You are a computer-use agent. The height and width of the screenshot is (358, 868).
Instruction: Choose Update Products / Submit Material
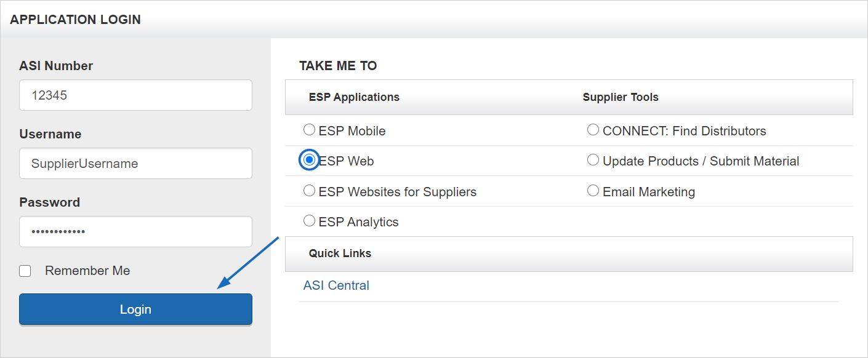click(x=593, y=159)
